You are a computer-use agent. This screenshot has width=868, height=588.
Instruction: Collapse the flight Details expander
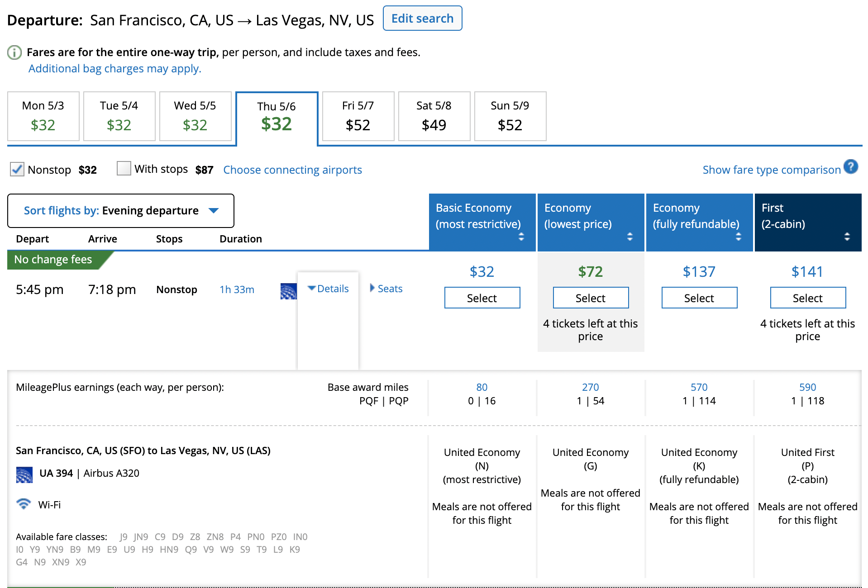pos(328,289)
